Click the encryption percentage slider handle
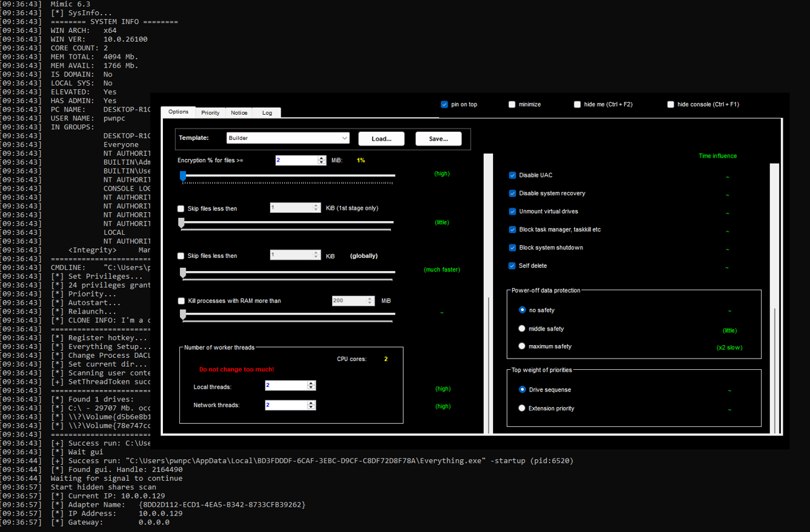 (183, 176)
